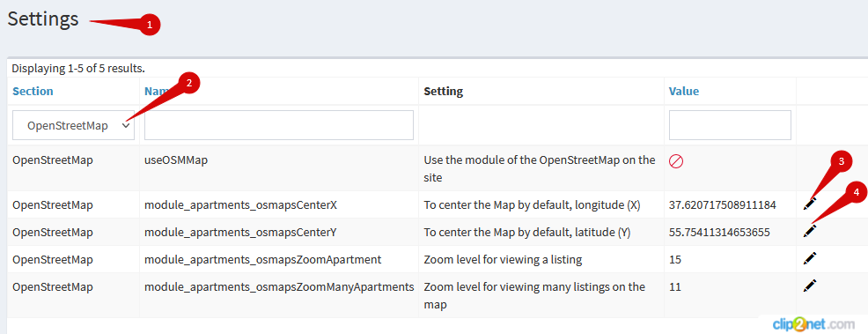Image resolution: width=868 pixels, height=334 pixels.
Task: Edit the osmapsZoomApartment setting
Action: [x=810, y=258]
